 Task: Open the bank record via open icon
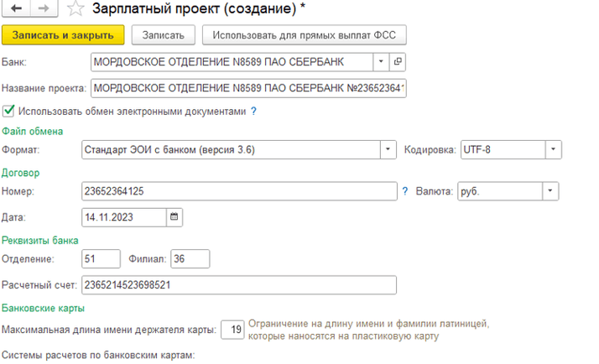coord(398,62)
